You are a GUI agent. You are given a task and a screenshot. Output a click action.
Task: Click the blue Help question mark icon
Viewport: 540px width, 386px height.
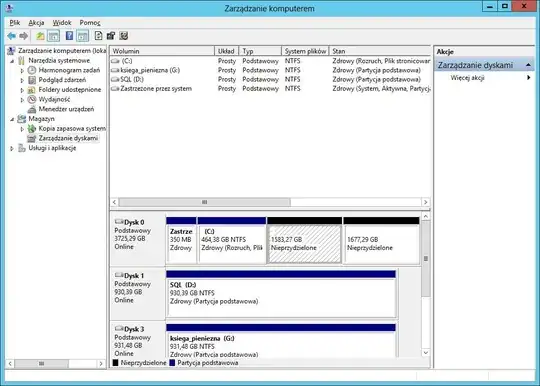[69, 35]
